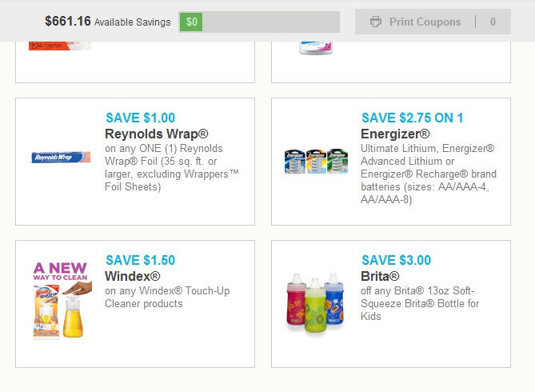Click the Brita® brand title
This screenshot has width=535, height=392.
(380, 276)
